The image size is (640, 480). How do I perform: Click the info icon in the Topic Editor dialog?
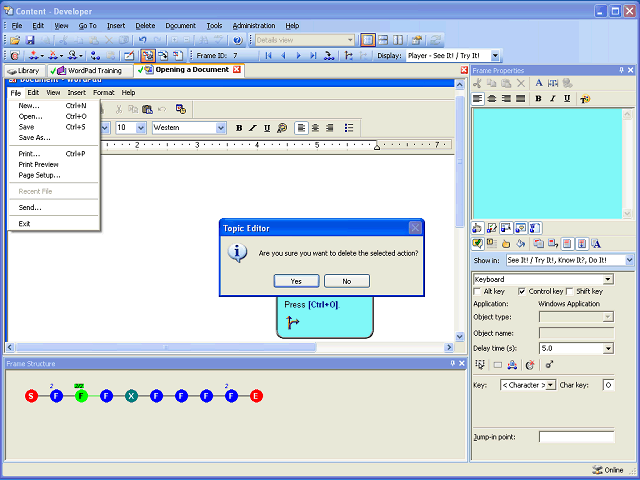click(x=237, y=253)
